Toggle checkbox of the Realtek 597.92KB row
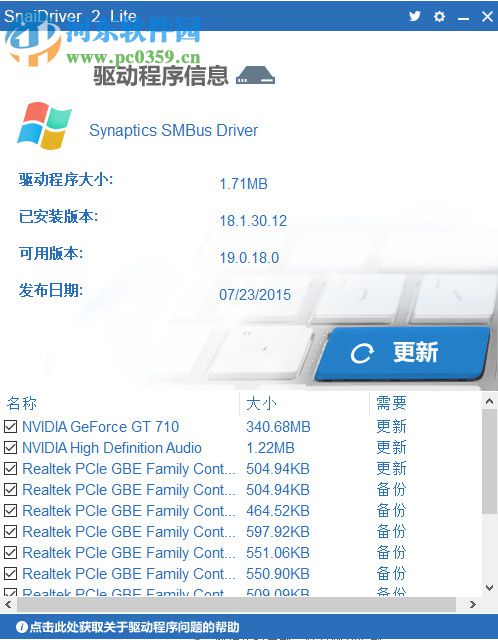Viewport: 498px width, 640px height. (x=11, y=531)
